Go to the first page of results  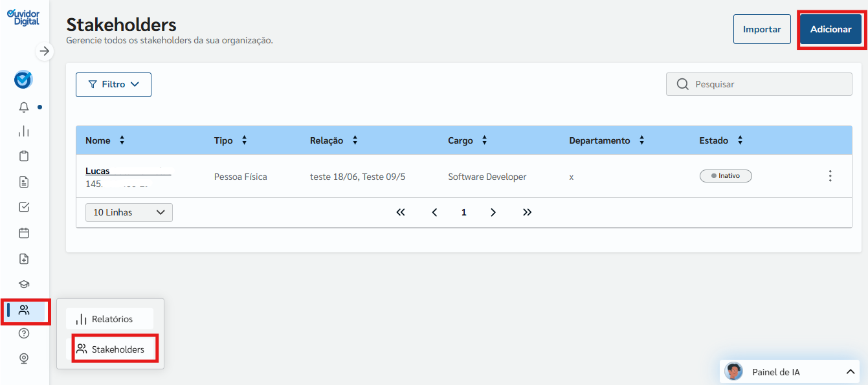[x=401, y=212]
